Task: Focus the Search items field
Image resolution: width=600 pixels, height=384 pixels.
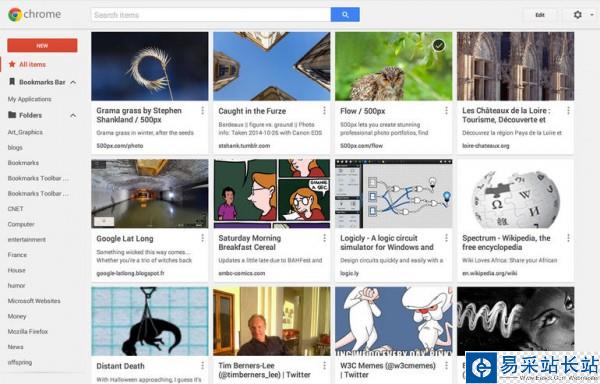Action: pos(211,15)
